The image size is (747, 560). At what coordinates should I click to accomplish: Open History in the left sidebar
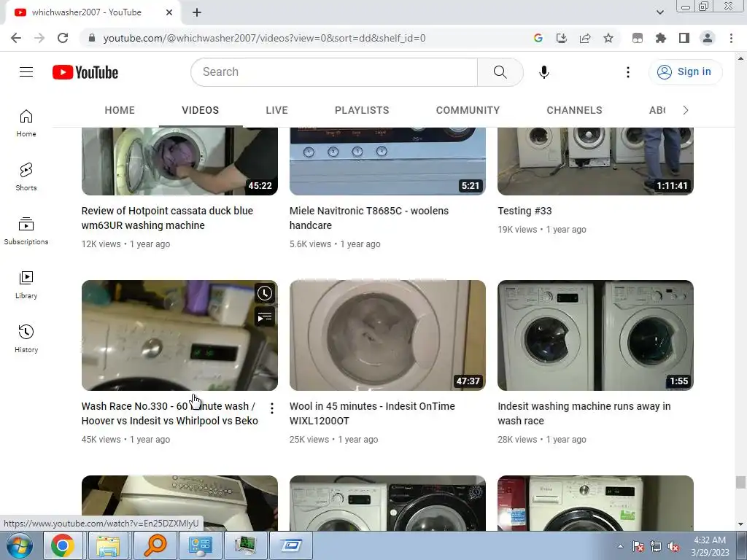[26, 338]
